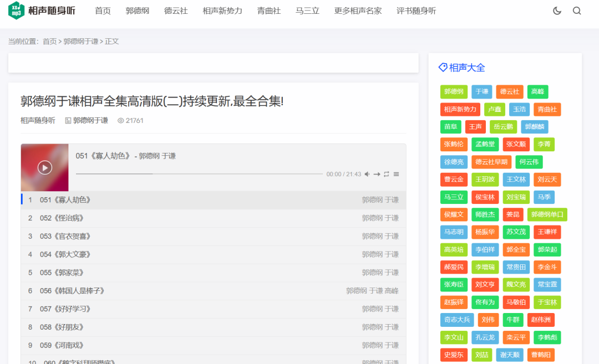Click 郭德纲于谦 category under the title
The height and width of the screenshot is (364, 599).
pyautogui.click(x=90, y=121)
